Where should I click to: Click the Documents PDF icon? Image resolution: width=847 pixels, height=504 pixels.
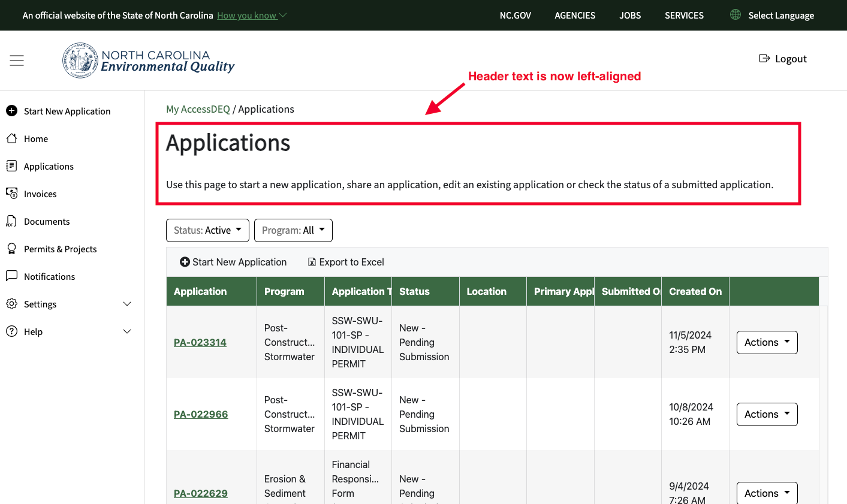coord(11,221)
